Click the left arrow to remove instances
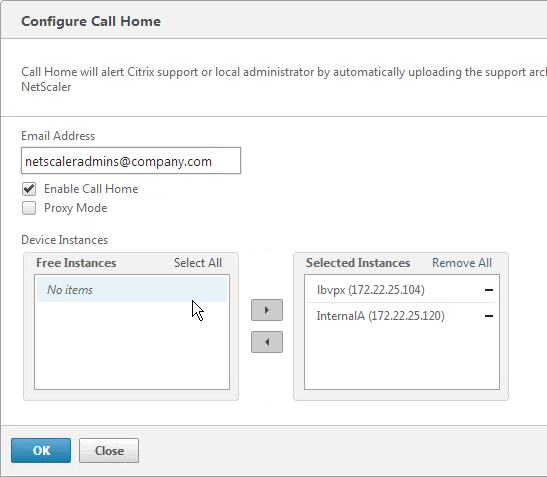The height and width of the screenshot is (477, 547). click(x=267, y=342)
